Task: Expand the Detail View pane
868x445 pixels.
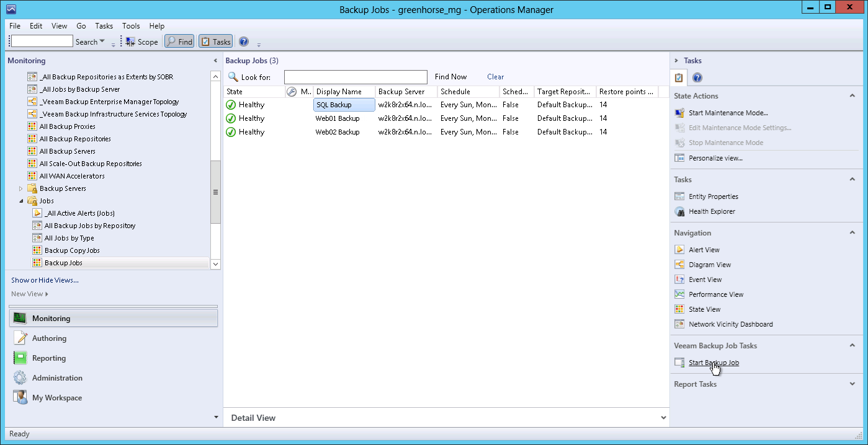Action: pyautogui.click(x=664, y=418)
